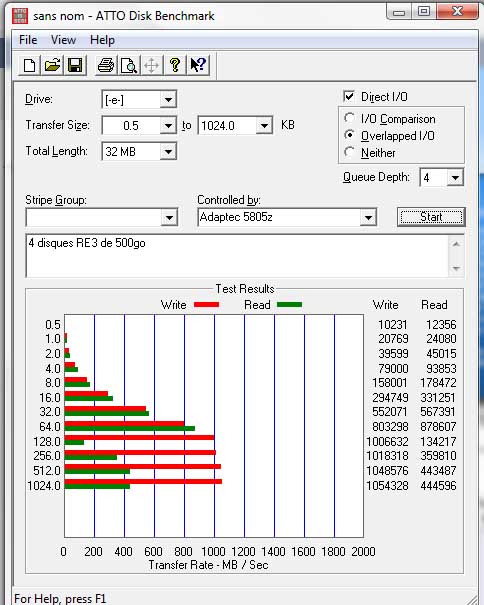
Task: Activate the context help arrow icon
Action: click(x=198, y=65)
